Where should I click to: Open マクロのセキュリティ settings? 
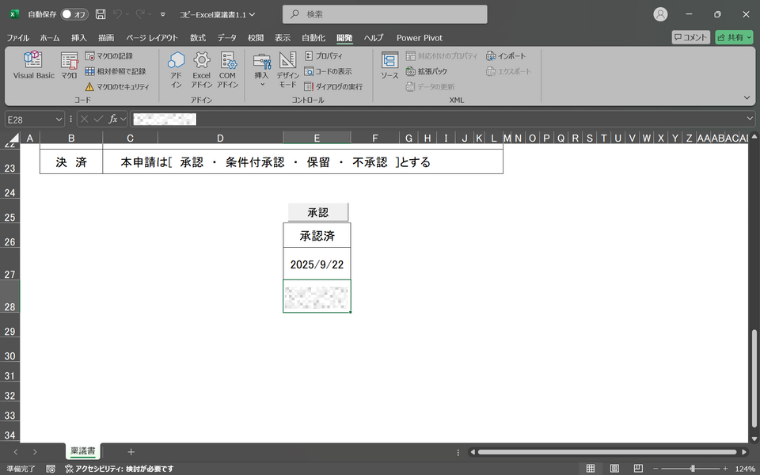click(x=116, y=87)
